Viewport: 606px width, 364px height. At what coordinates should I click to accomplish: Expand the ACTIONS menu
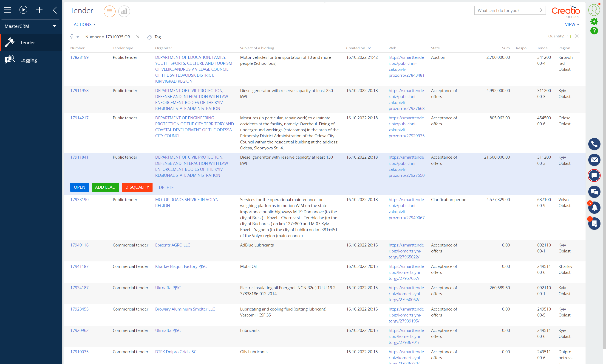coord(85,25)
